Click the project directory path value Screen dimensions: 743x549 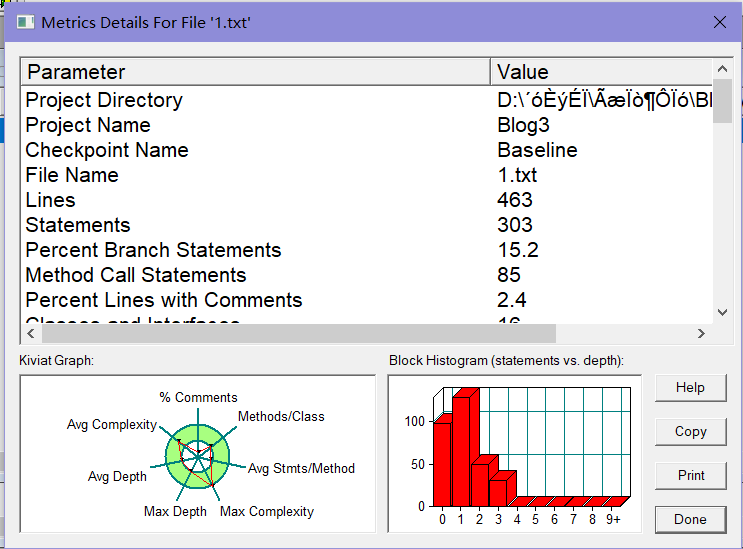point(605,100)
